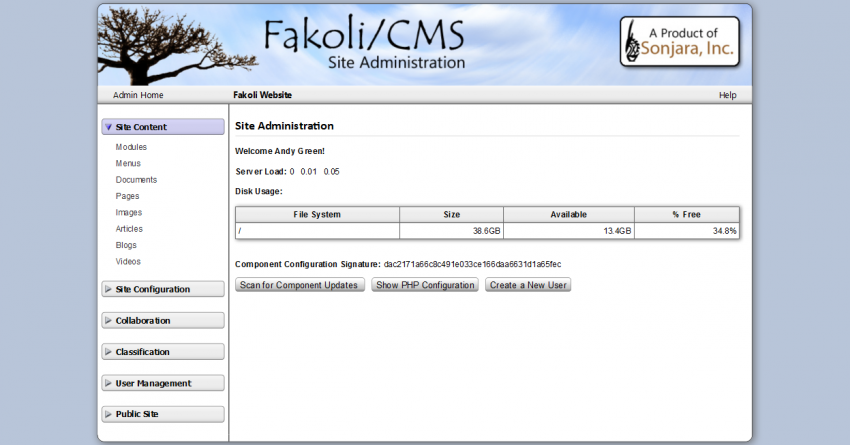The height and width of the screenshot is (445, 850).
Task: Open Blogs in the sidebar
Action: point(126,245)
